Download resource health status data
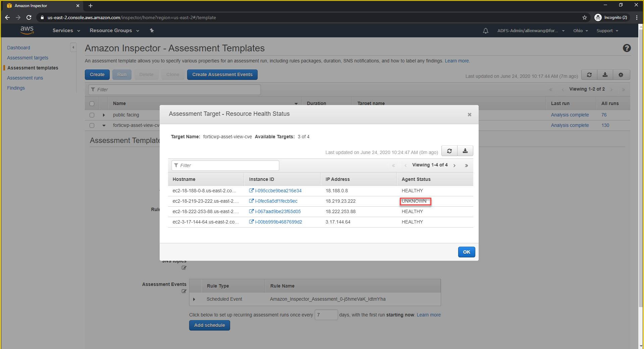The image size is (644, 349). tap(465, 151)
